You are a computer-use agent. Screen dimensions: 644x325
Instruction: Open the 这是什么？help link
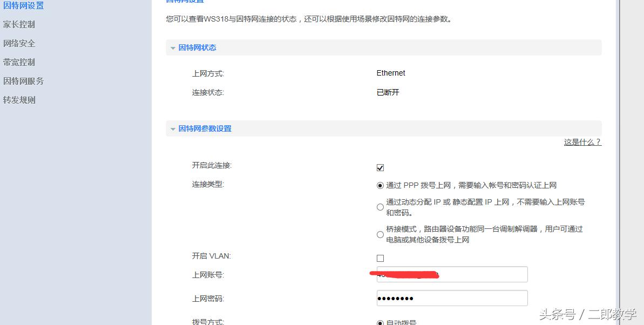coord(582,142)
